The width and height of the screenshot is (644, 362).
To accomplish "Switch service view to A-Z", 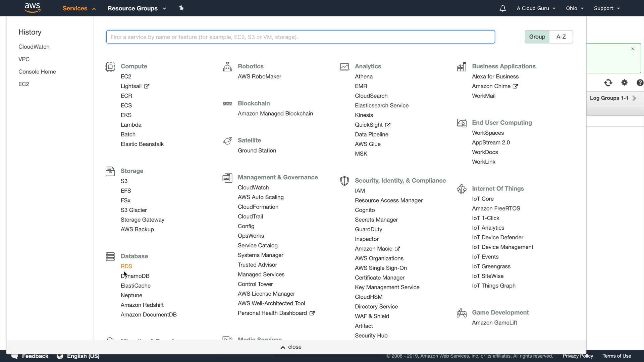I will [561, 37].
